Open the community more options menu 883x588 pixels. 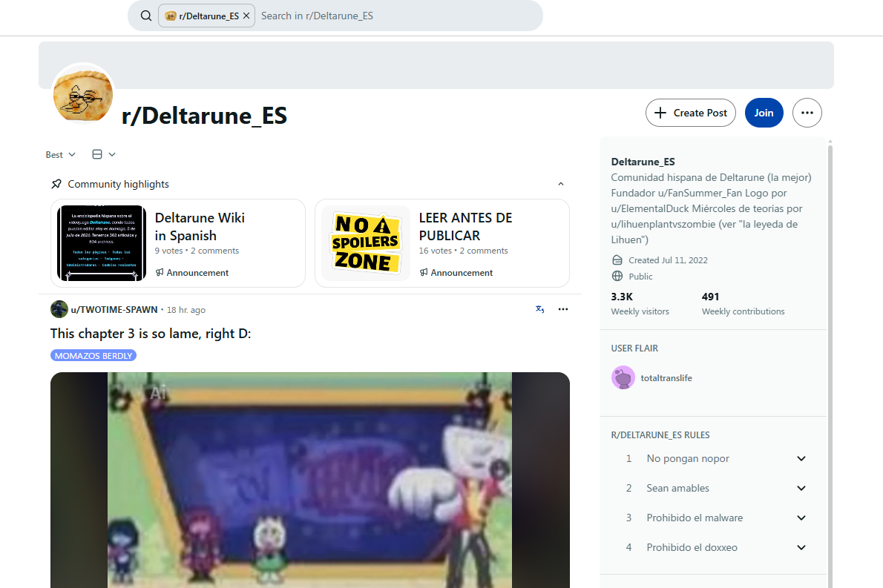(807, 113)
